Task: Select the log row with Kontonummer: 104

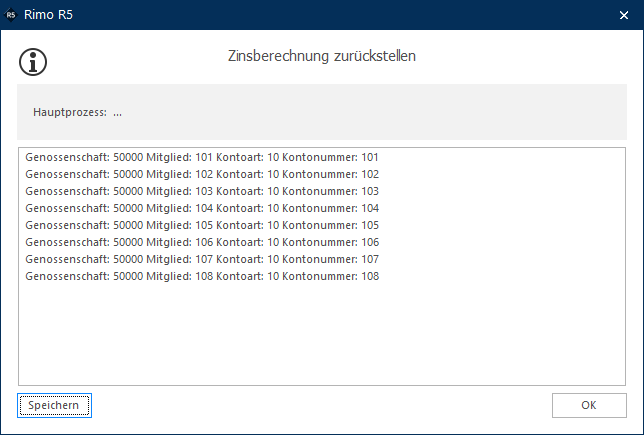Action: [x=202, y=208]
